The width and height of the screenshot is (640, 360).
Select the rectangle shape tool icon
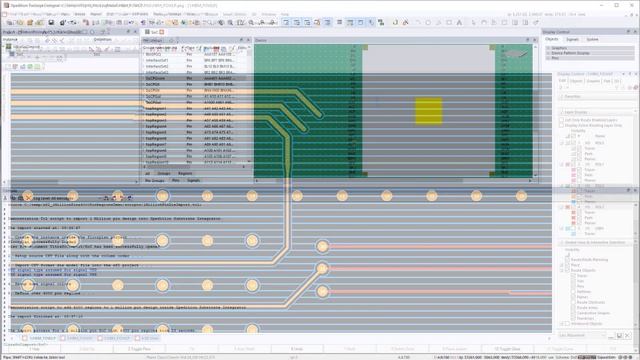(x=449, y=22)
